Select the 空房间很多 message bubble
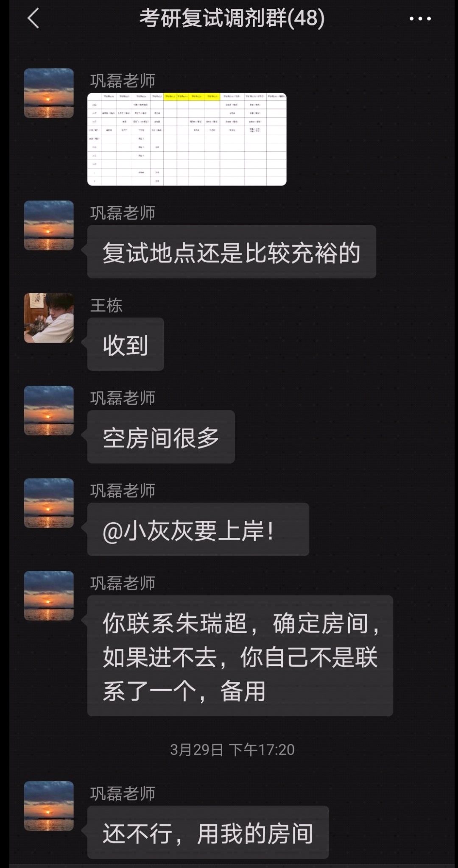Screen dimensions: 458x868 (161, 437)
